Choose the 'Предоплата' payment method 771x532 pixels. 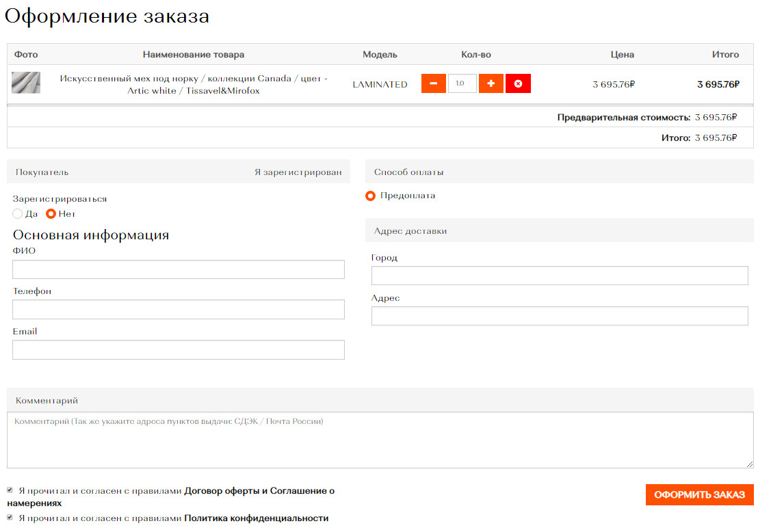[371, 196]
